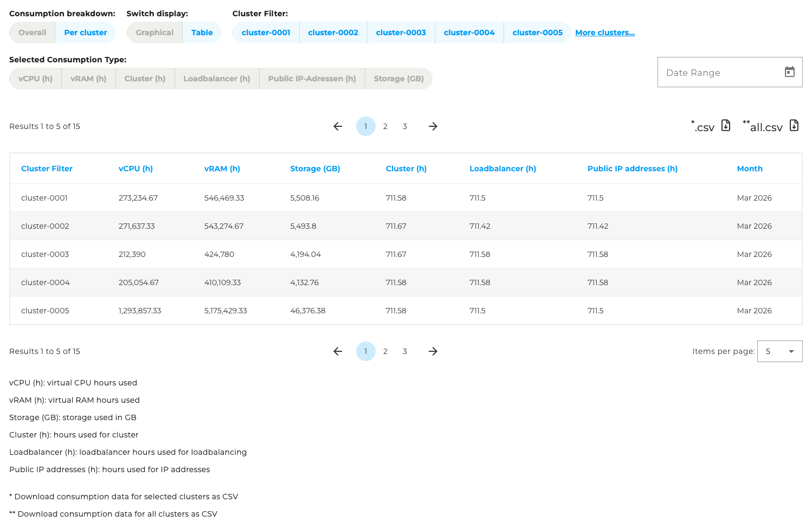This screenshot has height=528, width=812.
Task: Click vCPU value 212,390
Action: click(132, 254)
